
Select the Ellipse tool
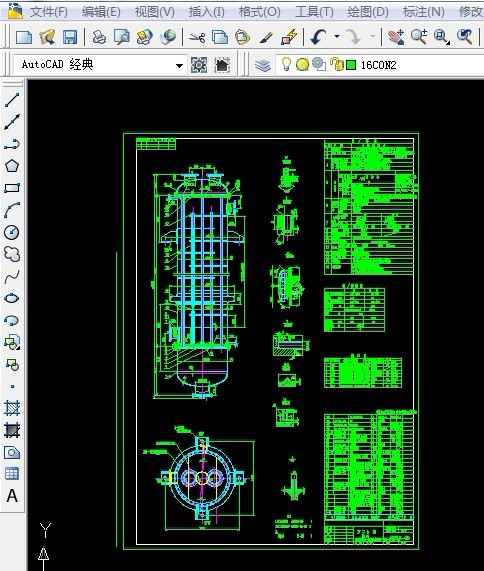click(x=12, y=298)
